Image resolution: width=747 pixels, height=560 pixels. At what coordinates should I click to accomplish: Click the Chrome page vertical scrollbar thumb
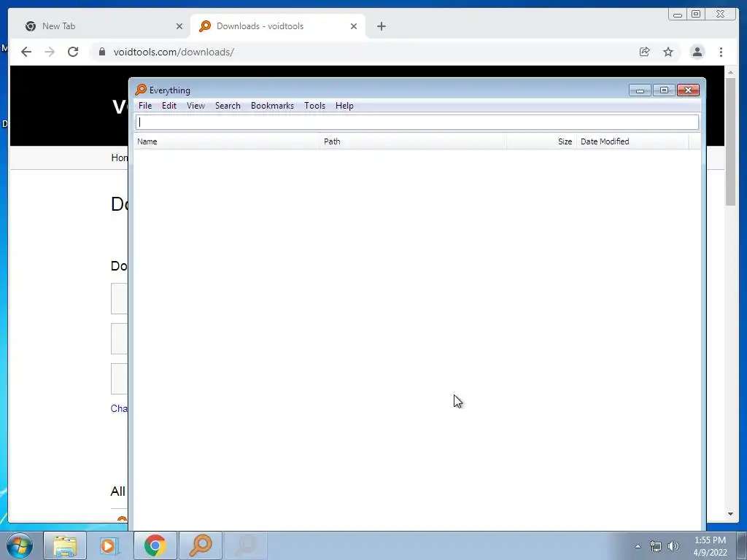(x=730, y=142)
